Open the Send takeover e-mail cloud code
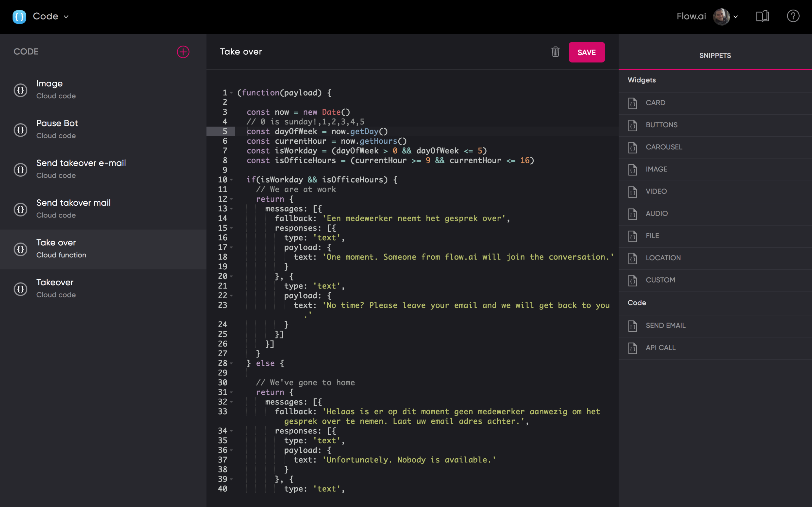Viewport: 812px width, 507px height. tap(81, 169)
